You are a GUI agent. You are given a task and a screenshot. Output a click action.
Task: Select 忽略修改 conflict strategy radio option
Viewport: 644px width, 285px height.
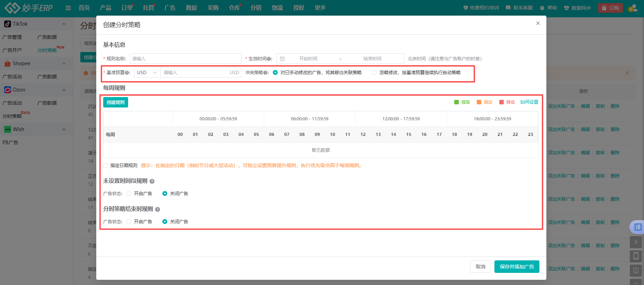click(x=374, y=72)
